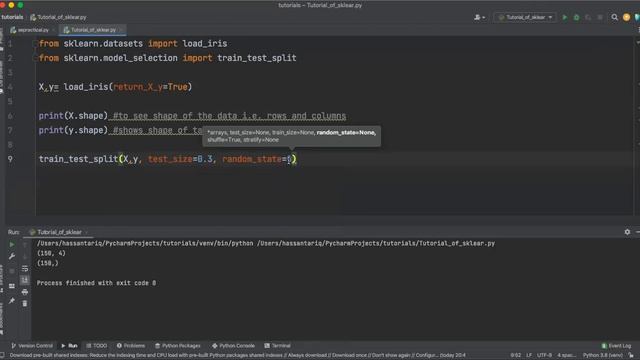640x360 pixels.
Task: Click LF line separator in status bar
Action: coord(529,356)
